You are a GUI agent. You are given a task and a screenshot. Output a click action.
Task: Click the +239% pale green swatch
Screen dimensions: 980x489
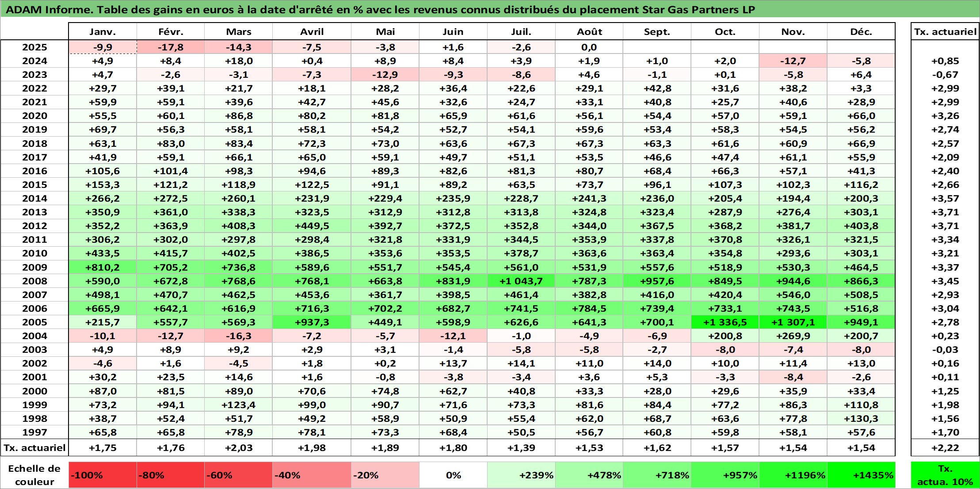point(521,475)
